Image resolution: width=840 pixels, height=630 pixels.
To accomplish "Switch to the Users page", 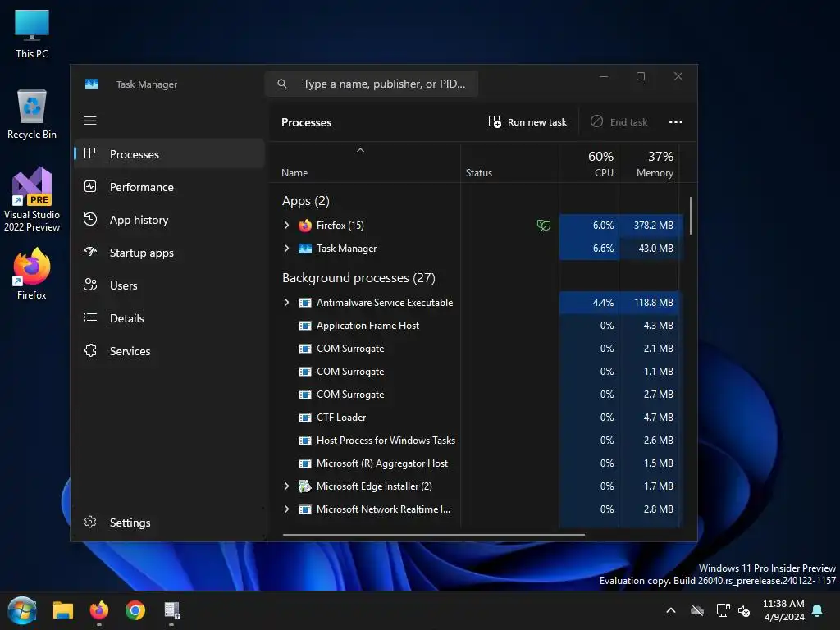I will click(x=169, y=285).
